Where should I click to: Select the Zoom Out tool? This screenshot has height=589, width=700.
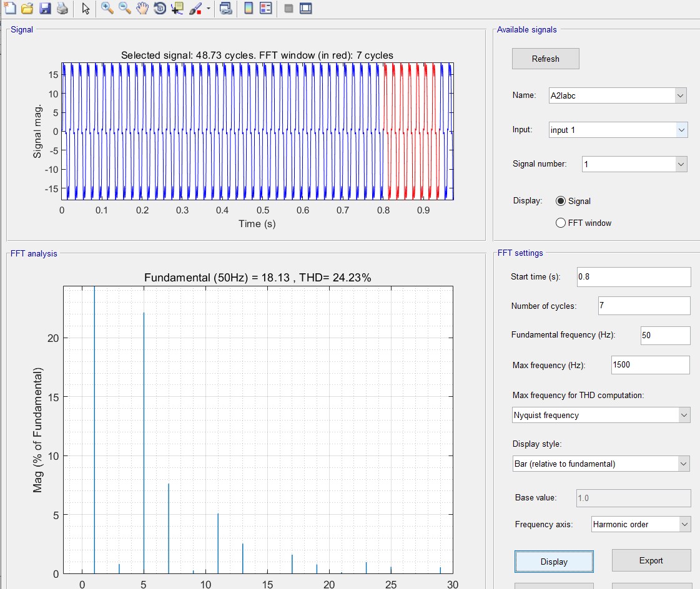[123, 9]
